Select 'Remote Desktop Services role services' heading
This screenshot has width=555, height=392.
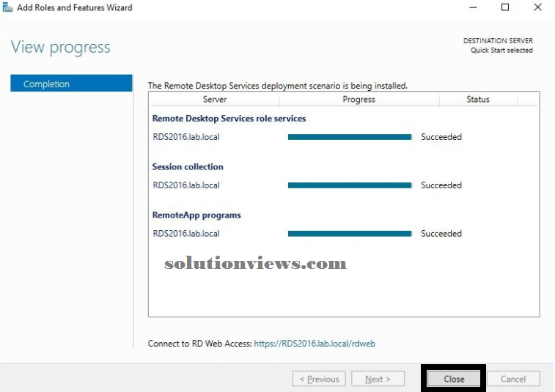pyautogui.click(x=229, y=119)
